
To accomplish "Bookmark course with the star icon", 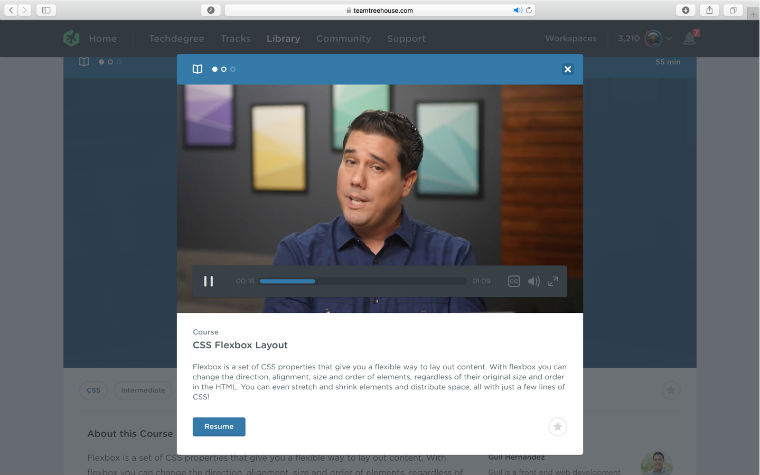I will coord(558,426).
